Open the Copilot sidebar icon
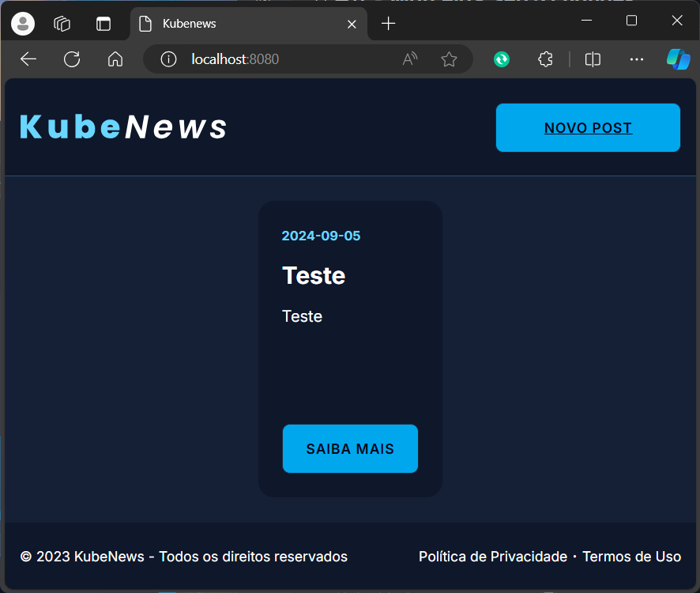The width and height of the screenshot is (700, 593). point(678,59)
